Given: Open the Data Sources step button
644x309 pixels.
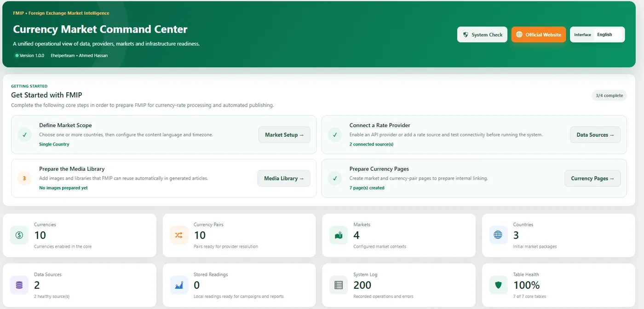Looking at the screenshot, I should (595, 135).
